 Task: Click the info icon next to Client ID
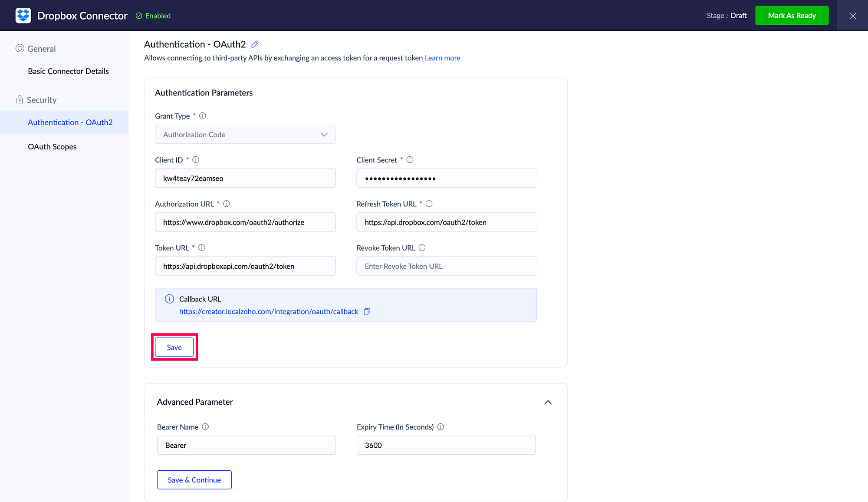pos(196,160)
